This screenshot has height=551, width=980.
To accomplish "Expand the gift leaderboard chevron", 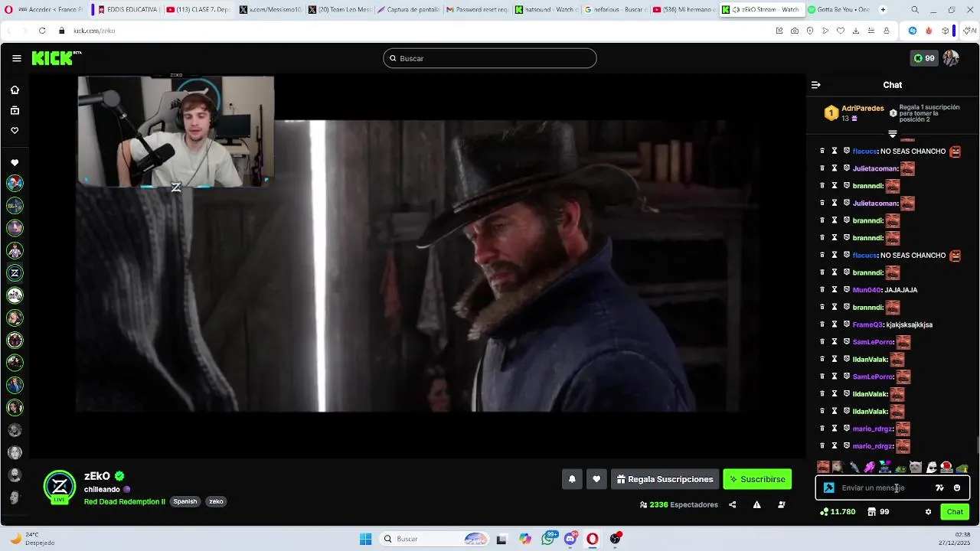I will [x=893, y=134].
